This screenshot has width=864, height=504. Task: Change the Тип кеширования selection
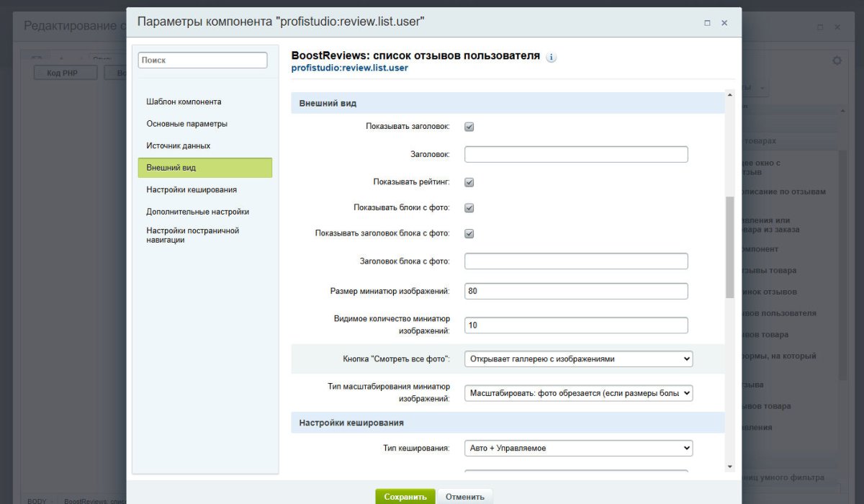pos(578,448)
